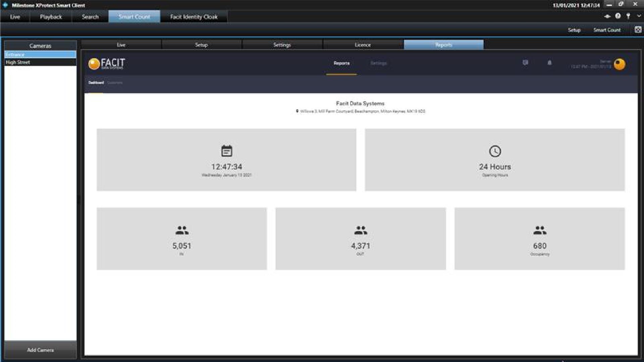
Task: Click the 5,051 IN count card
Action: [182, 239]
